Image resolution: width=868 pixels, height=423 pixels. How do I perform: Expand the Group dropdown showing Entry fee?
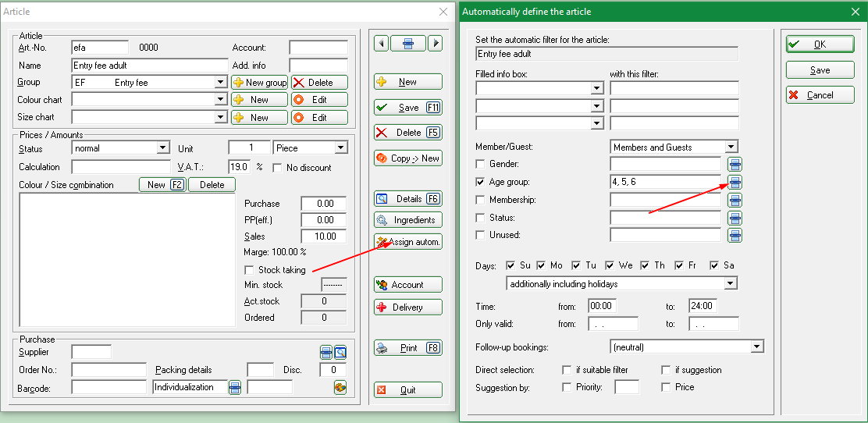click(x=221, y=83)
